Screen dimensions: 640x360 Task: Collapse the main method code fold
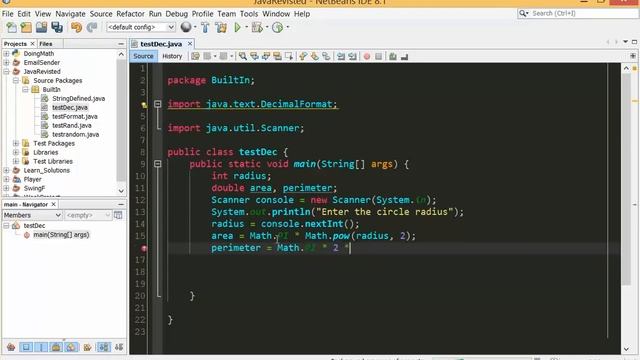(158, 164)
